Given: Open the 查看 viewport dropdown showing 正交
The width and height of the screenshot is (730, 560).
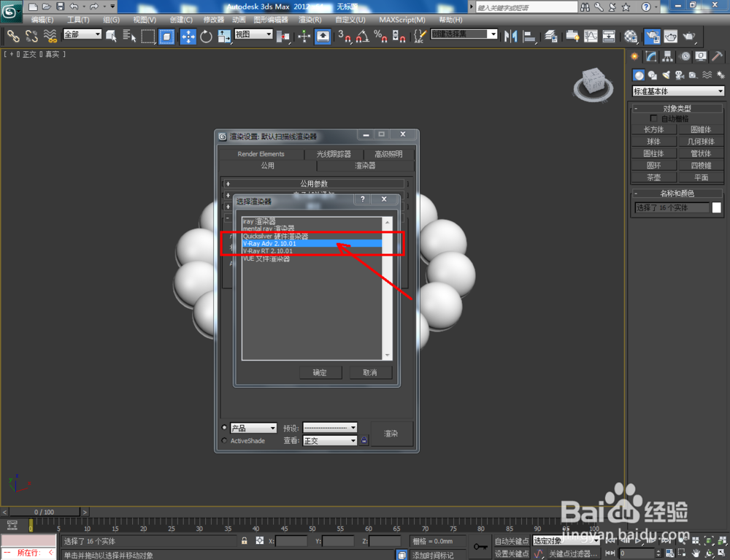Looking at the screenshot, I should tap(329, 440).
